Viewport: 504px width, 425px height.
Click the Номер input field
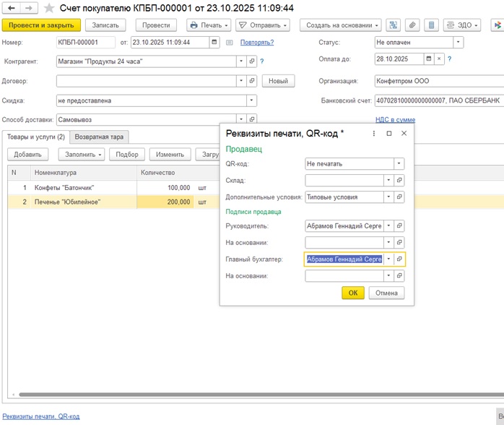point(85,43)
